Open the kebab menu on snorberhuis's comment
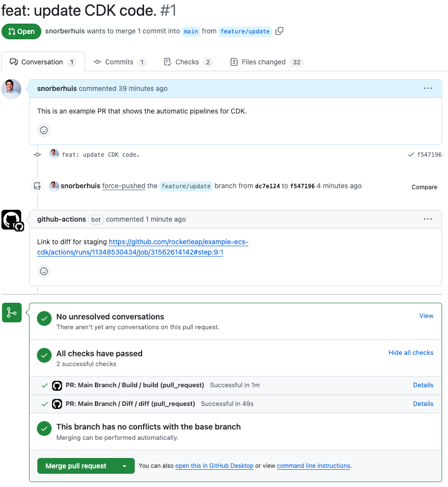The width and height of the screenshot is (448, 487). [427, 88]
